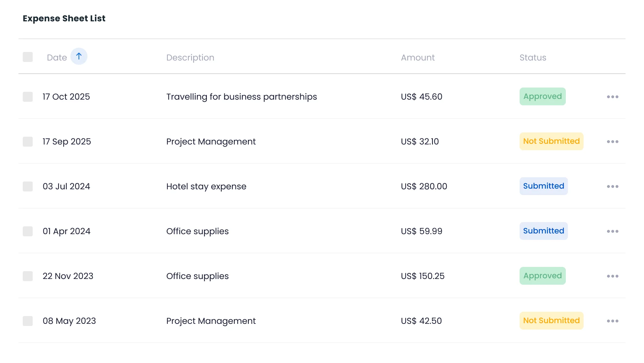
Task: Open more options for 01 Apr 2024 row
Action: (613, 231)
